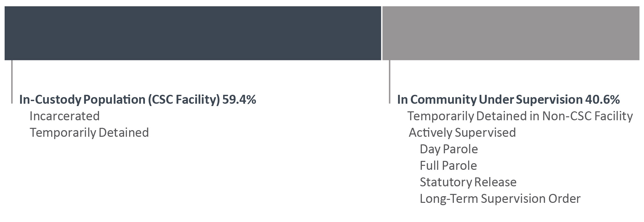Screen dimensions: 644x222
Task: Click the connector line under the dark bar
Action: 12,82
